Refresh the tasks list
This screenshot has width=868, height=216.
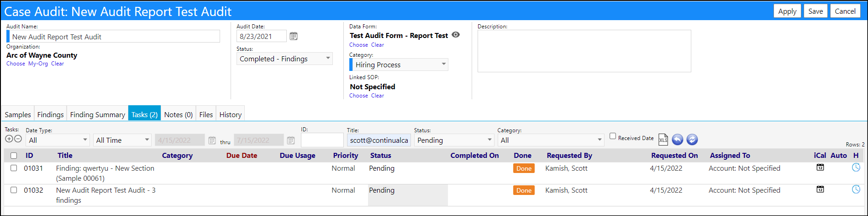click(692, 140)
